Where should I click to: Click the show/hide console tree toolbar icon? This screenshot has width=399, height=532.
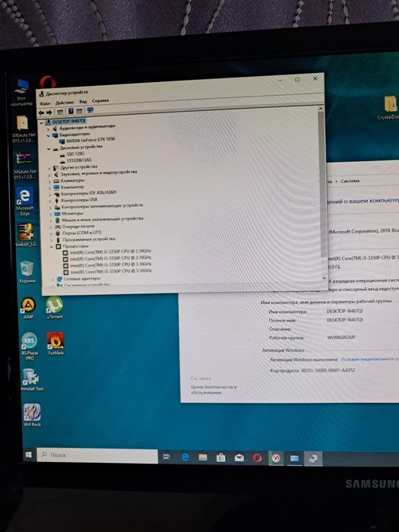[60, 112]
